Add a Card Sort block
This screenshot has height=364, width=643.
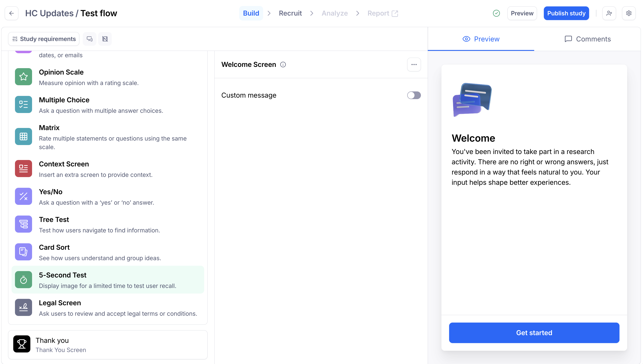(x=108, y=252)
